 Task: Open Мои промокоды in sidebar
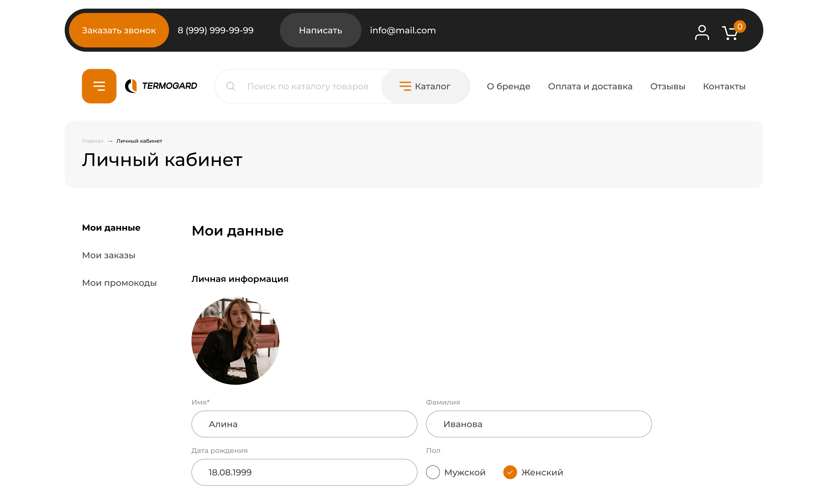click(x=119, y=283)
